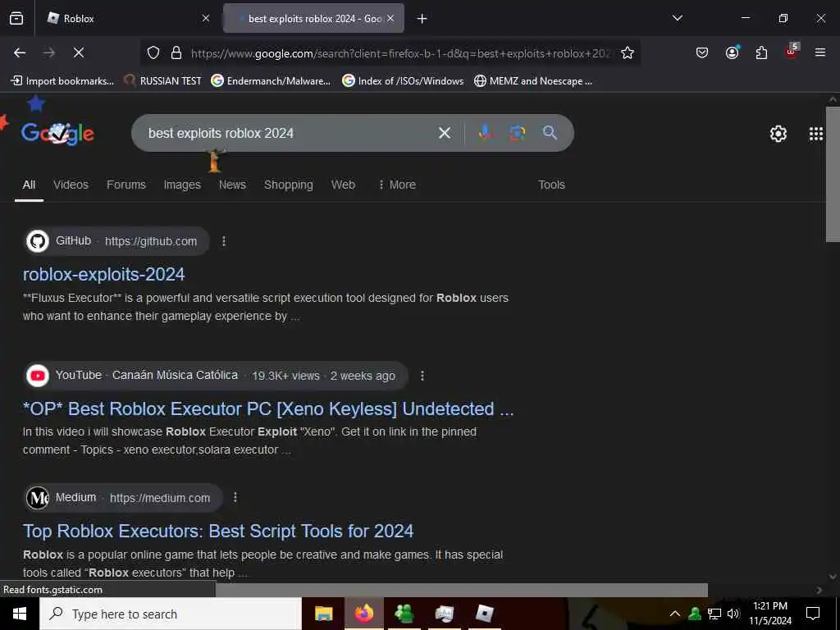Go back using the browser back arrow
840x630 pixels.
20,52
